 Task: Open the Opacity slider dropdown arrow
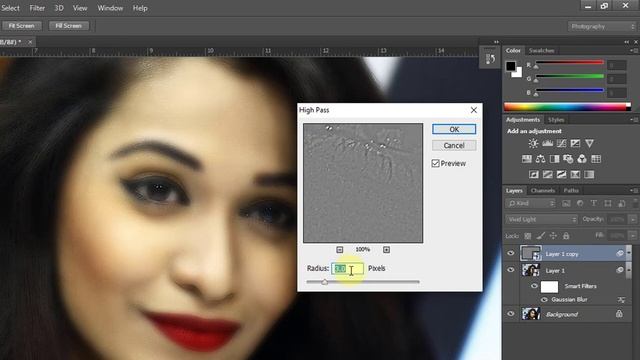pos(633,220)
